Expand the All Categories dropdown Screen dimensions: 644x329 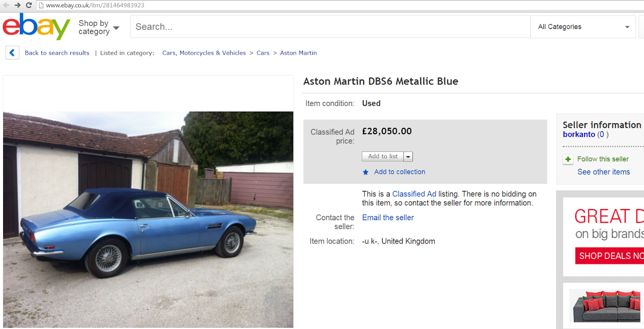583,27
